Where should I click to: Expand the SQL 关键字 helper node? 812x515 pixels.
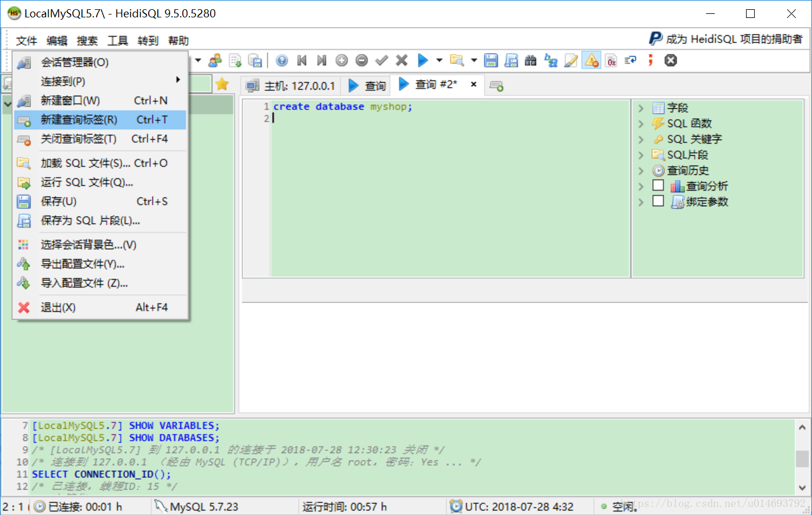click(x=641, y=140)
